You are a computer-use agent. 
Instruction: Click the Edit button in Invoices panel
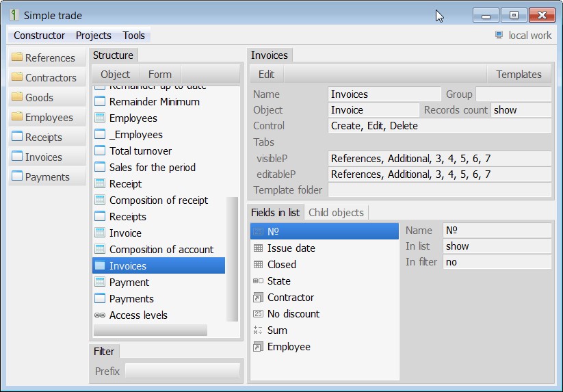(266, 75)
